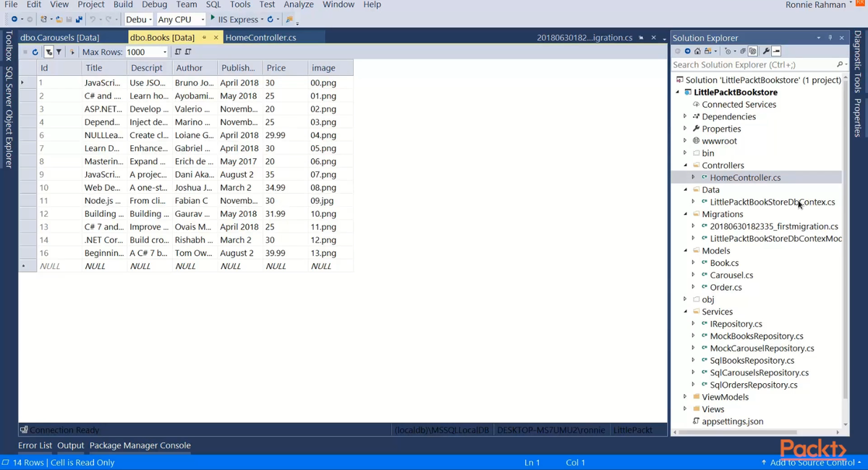Click the Toolbox side tab
The width and height of the screenshot is (868, 470).
[9, 46]
